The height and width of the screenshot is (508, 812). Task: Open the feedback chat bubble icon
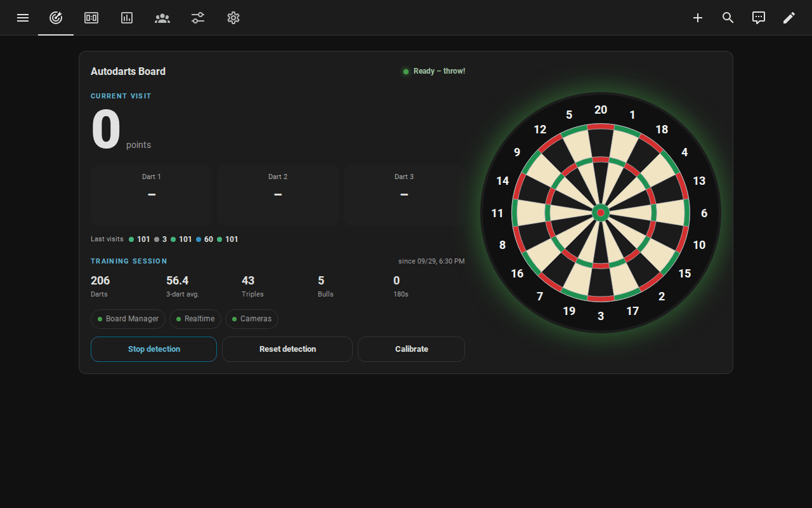(759, 18)
